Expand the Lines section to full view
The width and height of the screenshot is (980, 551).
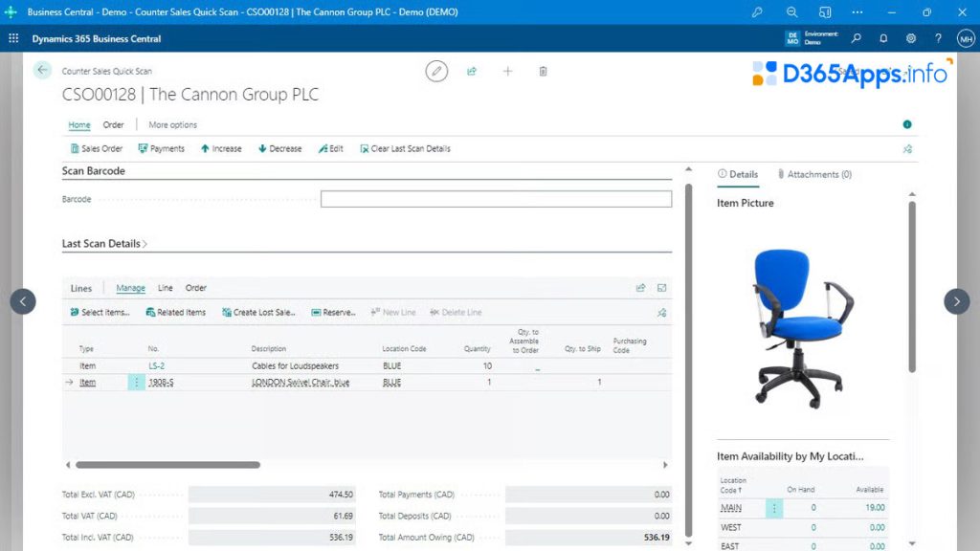pos(662,288)
